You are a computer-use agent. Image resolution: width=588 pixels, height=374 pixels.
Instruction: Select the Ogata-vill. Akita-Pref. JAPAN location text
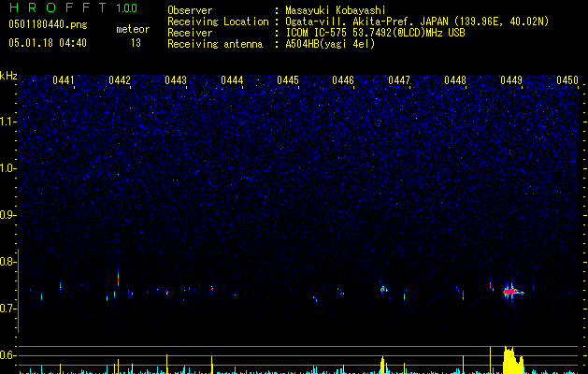(417, 22)
